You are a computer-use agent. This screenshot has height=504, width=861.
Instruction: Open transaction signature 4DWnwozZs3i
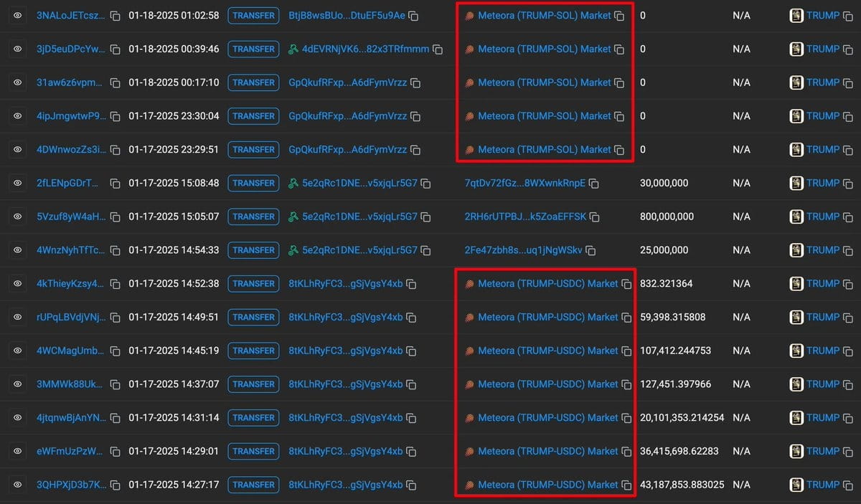71,149
